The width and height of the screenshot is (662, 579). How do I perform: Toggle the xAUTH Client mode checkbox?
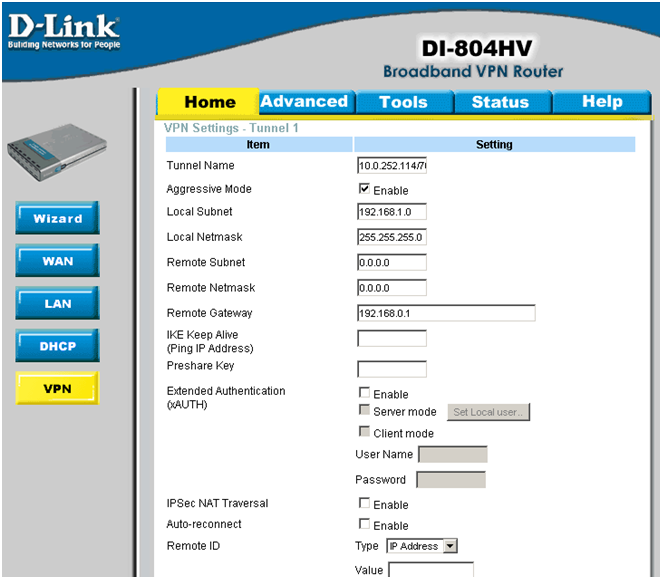pyautogui.click(x=364, y=431)
